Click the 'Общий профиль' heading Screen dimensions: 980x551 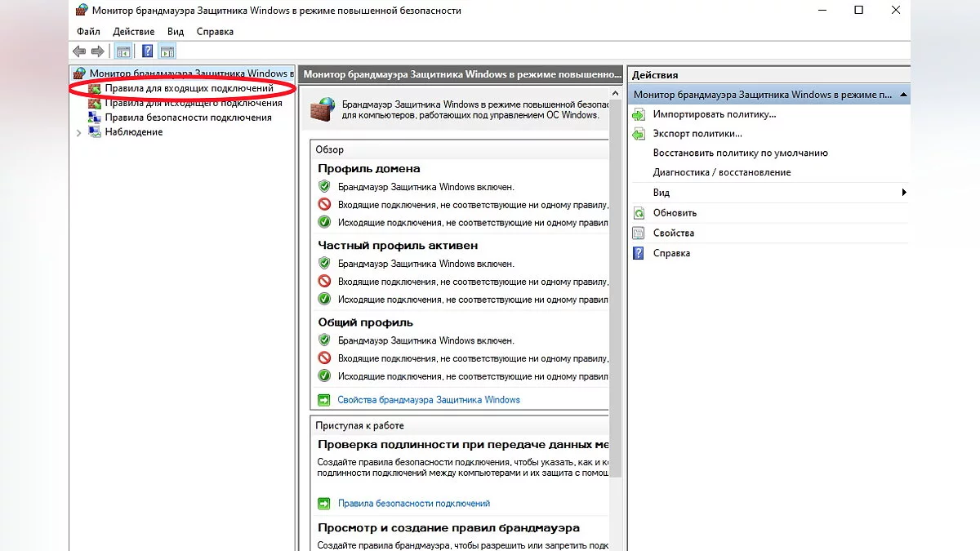point(366,322)
